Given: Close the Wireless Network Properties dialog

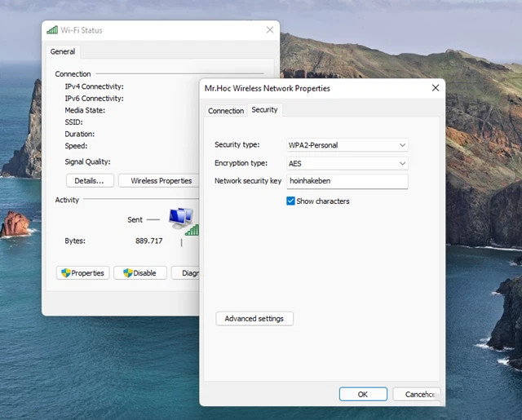Looking at the screenshot, I should point(436,88).
